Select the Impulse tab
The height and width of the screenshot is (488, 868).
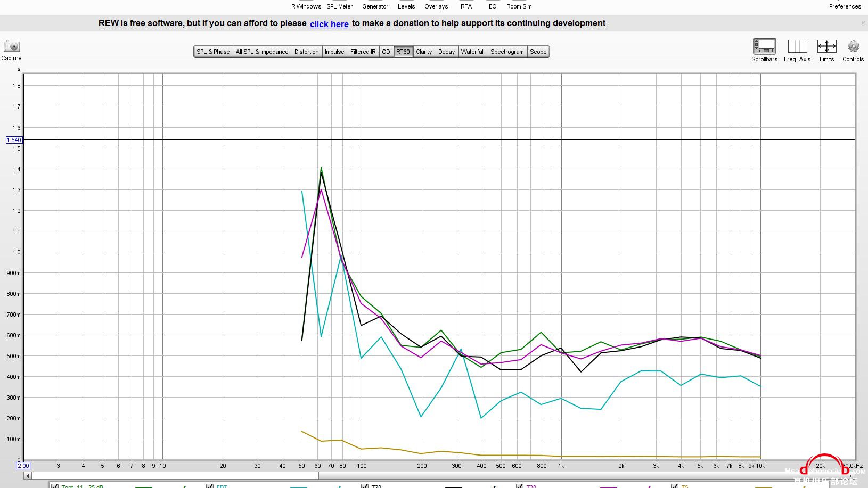point(334,52)
